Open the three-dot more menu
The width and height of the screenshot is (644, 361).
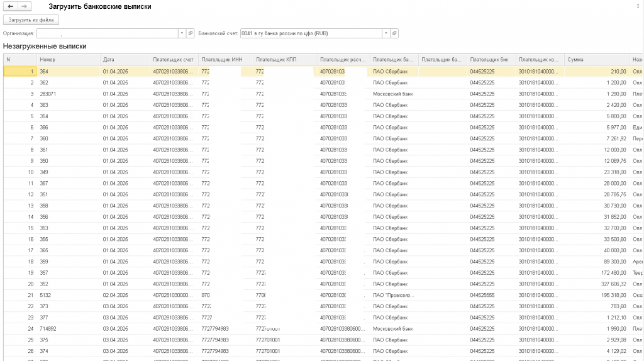click(638, 6)
